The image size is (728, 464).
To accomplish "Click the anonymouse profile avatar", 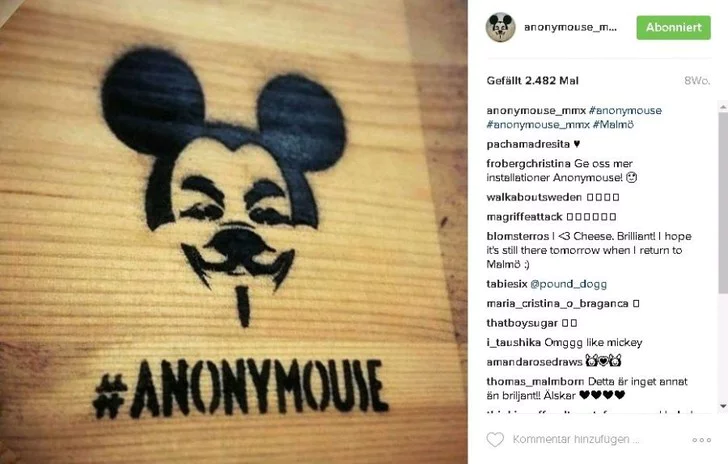I will pyautogui.click(x=500, y=27).
